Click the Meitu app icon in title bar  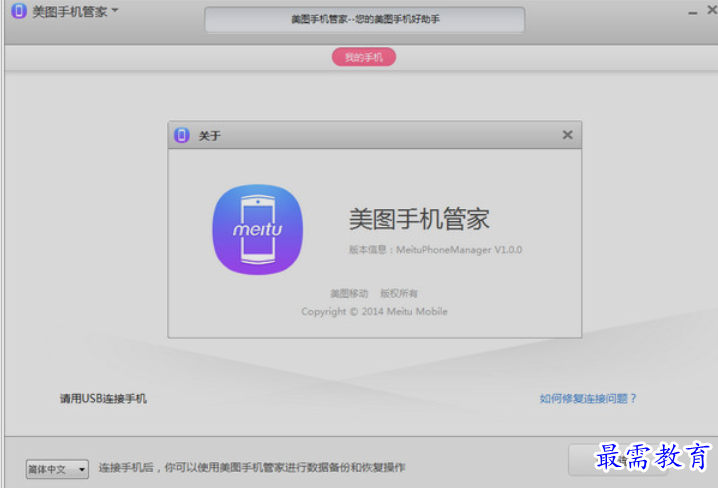(x=19, y=10)
